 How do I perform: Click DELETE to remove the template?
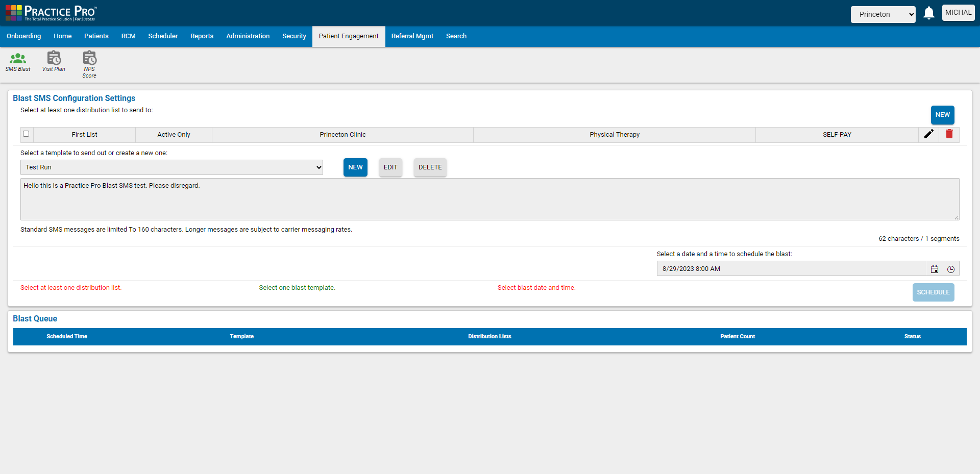[430, 167]
